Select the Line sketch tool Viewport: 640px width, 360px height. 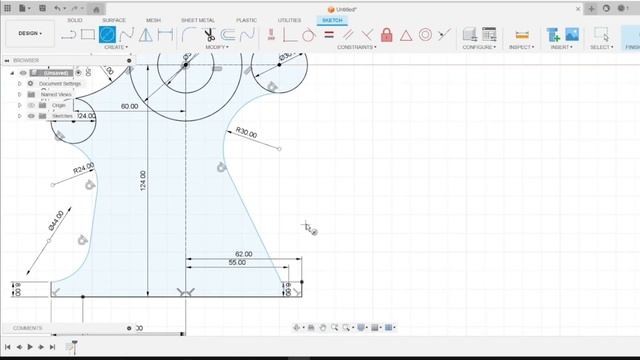point(68,35)
